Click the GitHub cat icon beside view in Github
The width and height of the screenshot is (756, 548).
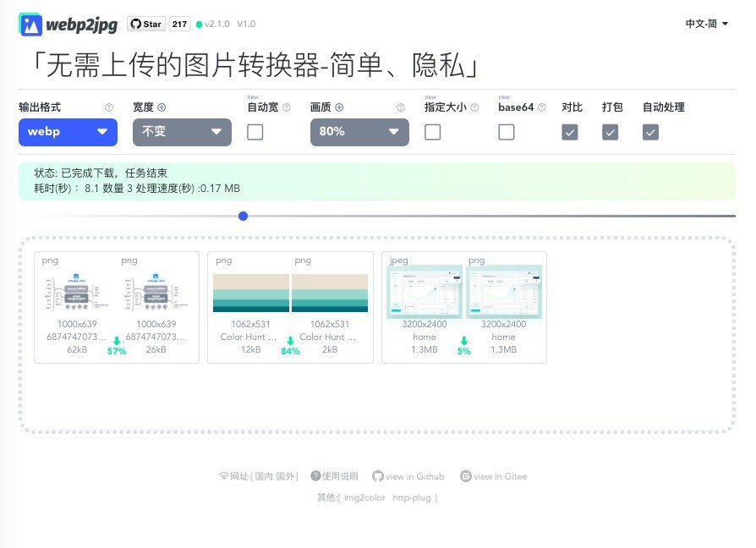pos(378,476)
